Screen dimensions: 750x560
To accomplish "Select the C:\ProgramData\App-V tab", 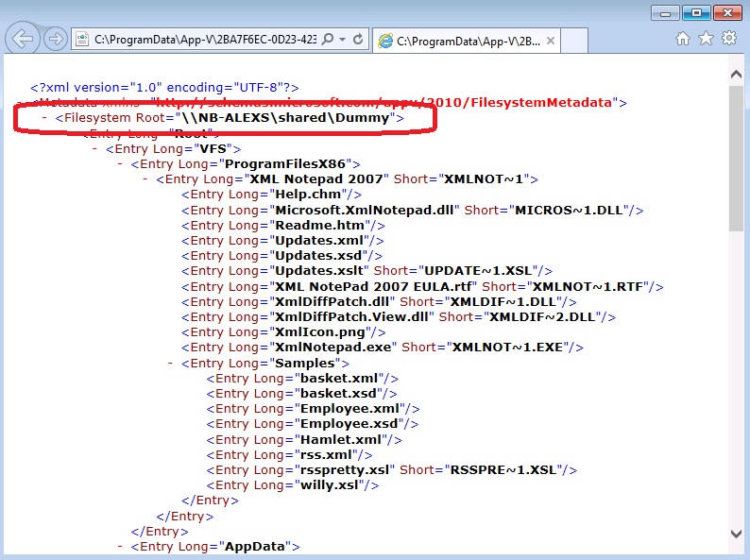I will 467,42.
